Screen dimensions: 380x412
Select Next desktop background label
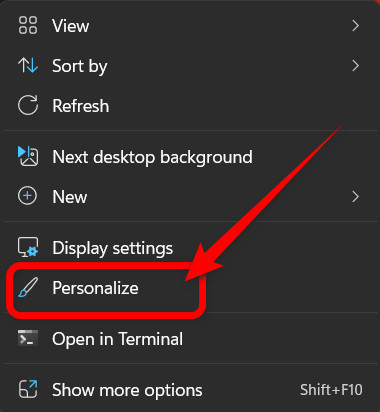click(152, 157)
